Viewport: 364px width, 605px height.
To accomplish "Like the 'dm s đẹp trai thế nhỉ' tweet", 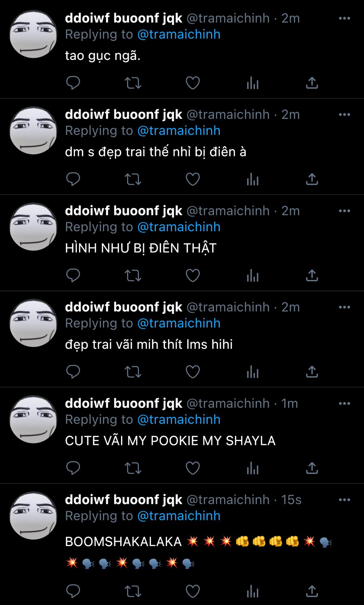I will tap(193, 179).
